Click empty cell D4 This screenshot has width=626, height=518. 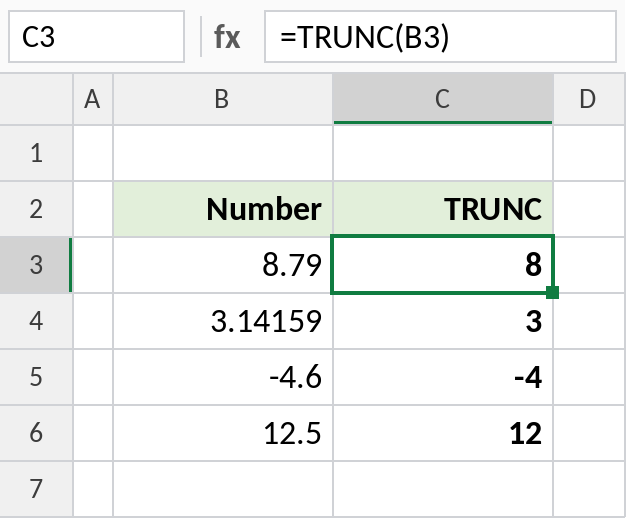(x=589, y=321)
